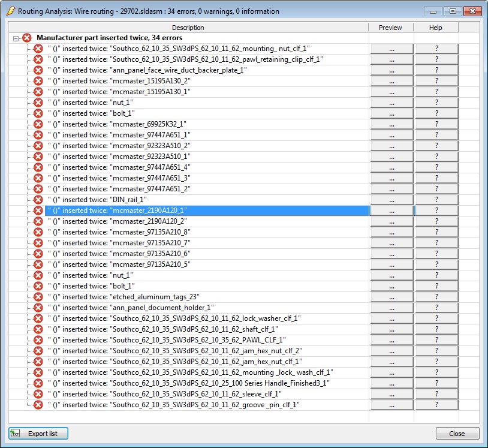Open preview for mcmaster_69925K32_1 row
Image resolution: width=488 pixels, height=448 pixels.
click(392, 124)
